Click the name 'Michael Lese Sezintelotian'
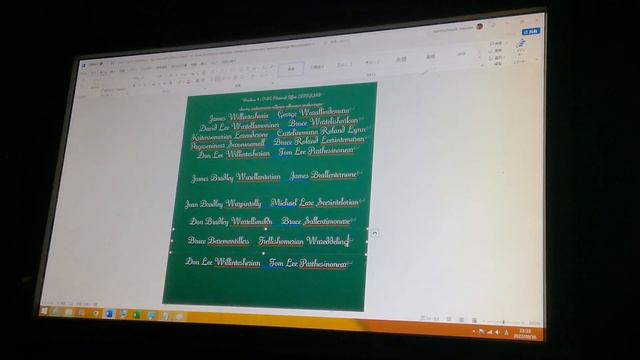This screenshot has width=640, height=360. pyautogui.click(x=315, y=202)
